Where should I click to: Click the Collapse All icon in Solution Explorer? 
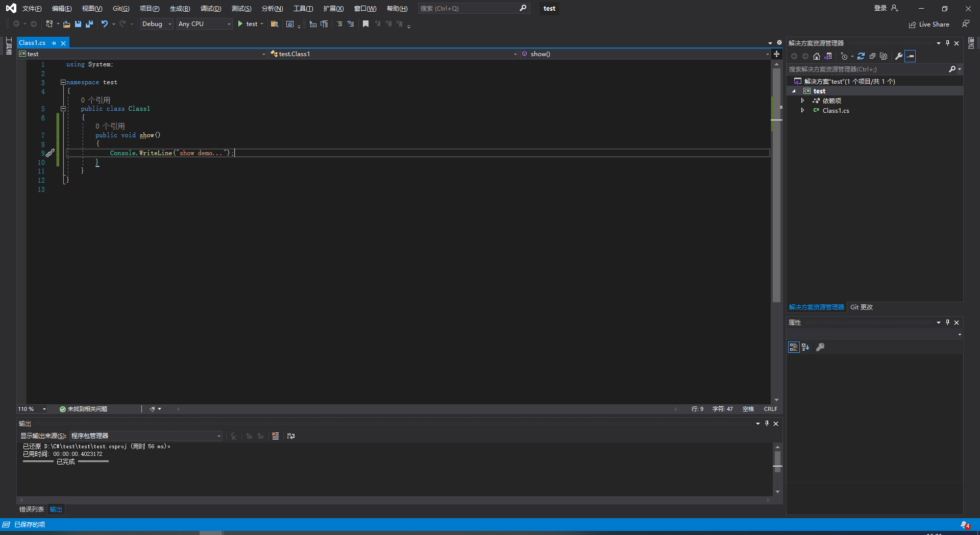(872, 56)
